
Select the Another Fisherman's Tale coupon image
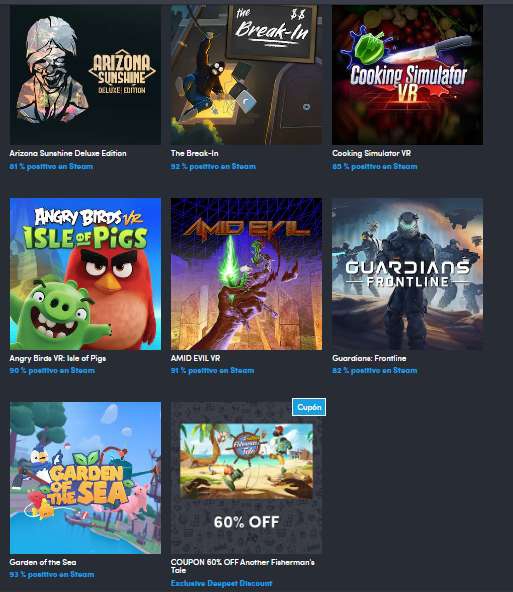click(x=246, y=478)
